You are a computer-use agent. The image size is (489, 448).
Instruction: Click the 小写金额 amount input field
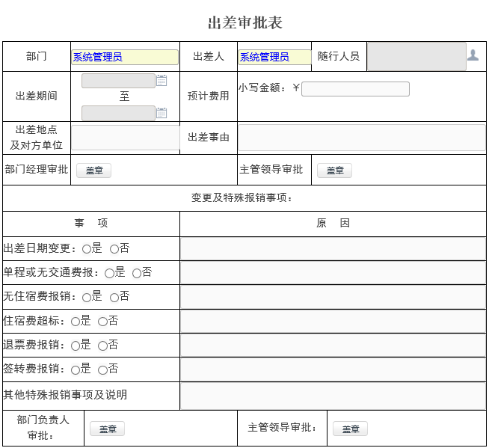355,89
